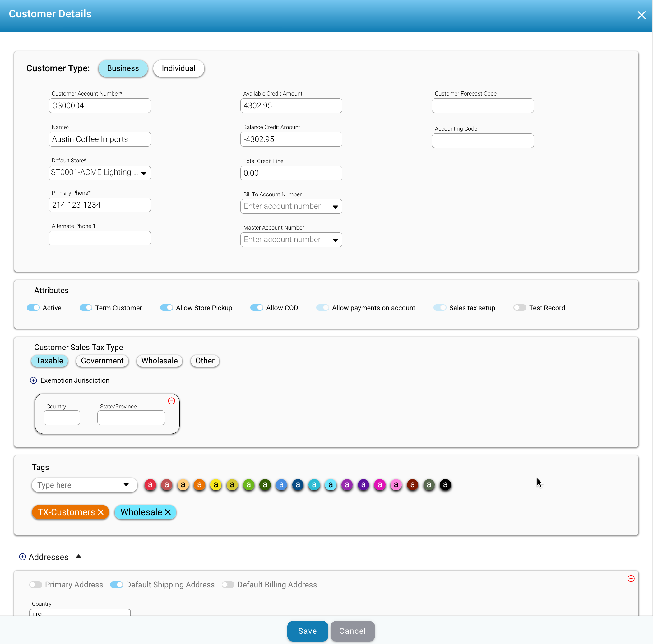The height and width of the screenshot is (644, 653).
Task: Collapse the Addresses section arrow
Action: coord(78,556)
